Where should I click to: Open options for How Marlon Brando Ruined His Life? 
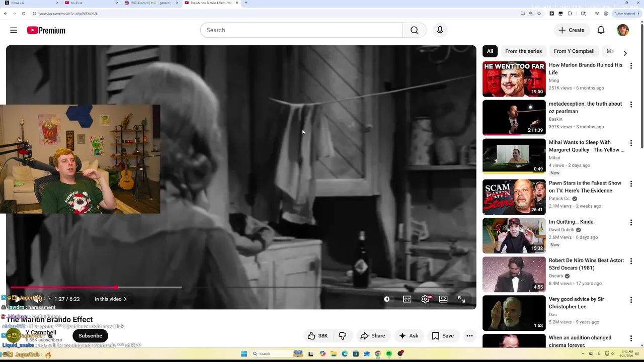pos(631,66)
